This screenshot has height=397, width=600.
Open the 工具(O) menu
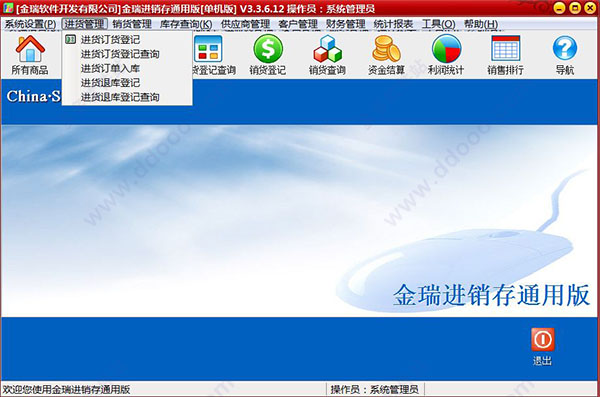point(439,24)
